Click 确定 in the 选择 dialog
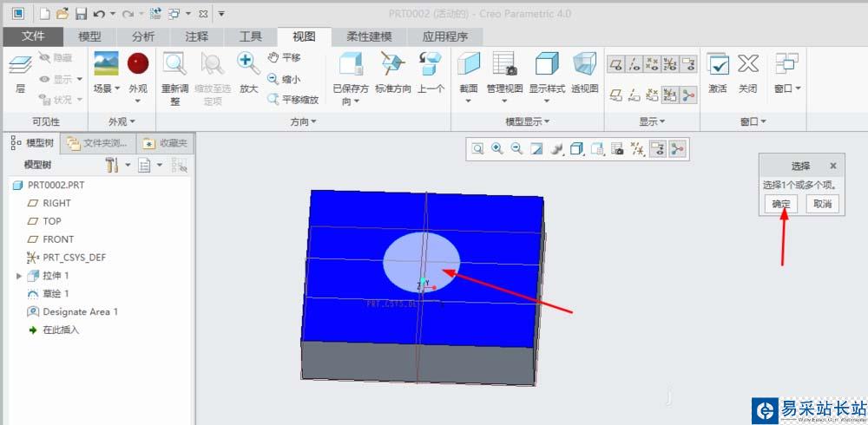This screenshot has width=868, height=425. click(781, 204)
